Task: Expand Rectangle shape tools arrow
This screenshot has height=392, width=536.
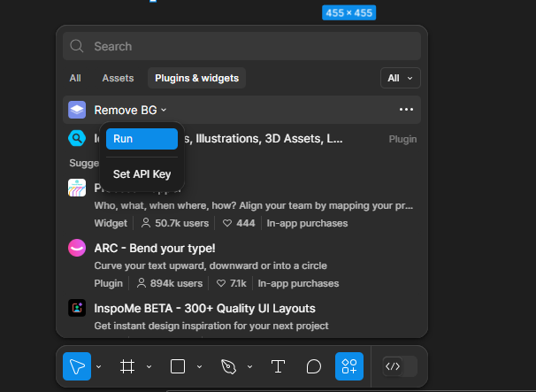Action: pyautogui.click(x=199, y=366)
